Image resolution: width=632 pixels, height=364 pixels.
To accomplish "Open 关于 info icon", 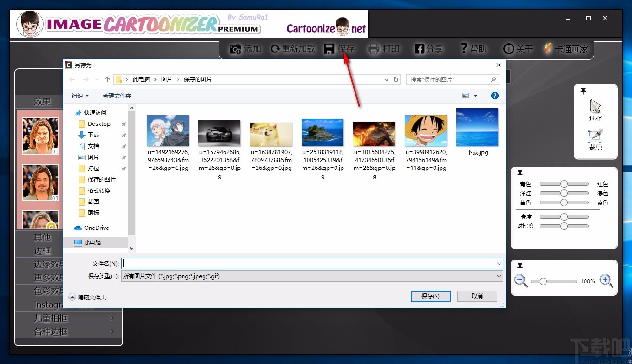I will [509, 49].
